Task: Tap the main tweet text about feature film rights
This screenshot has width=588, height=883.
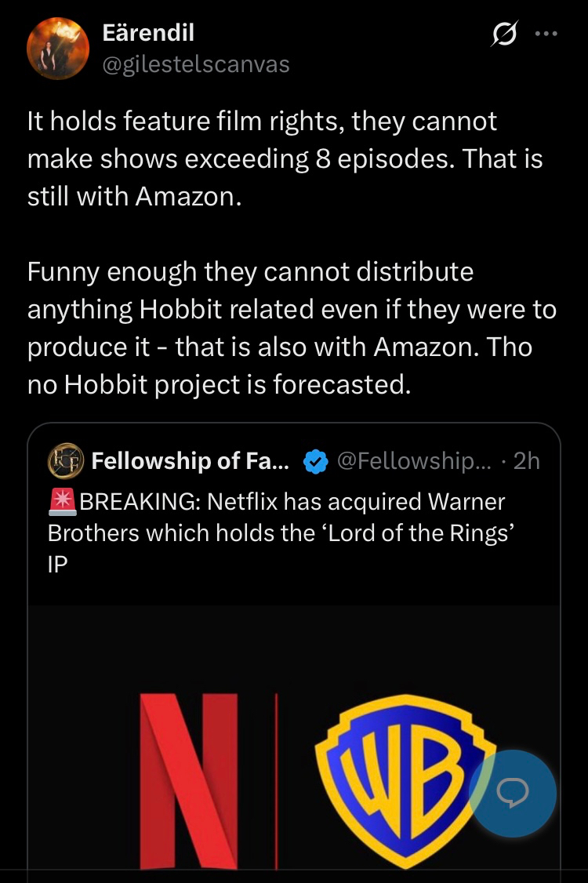Action: pos(285,159)
